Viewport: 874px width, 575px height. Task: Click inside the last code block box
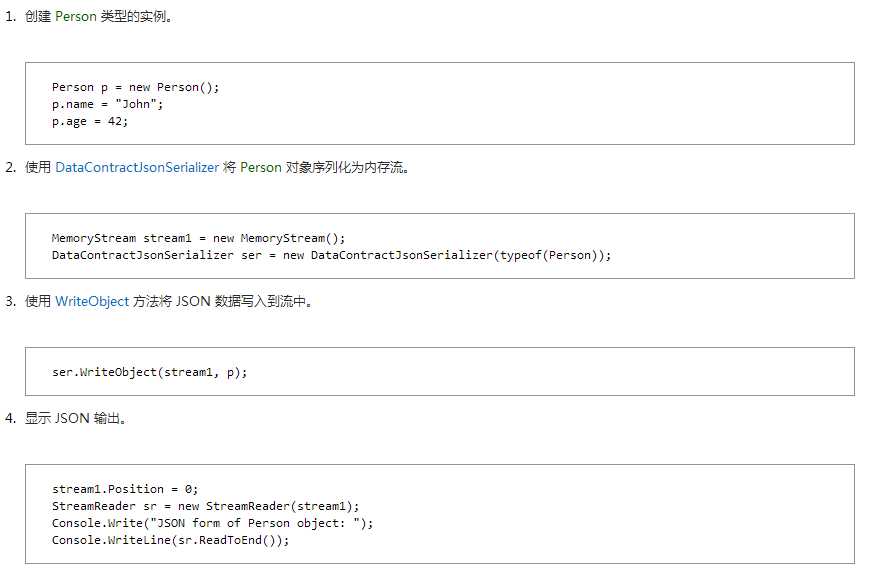pos(440,514)
